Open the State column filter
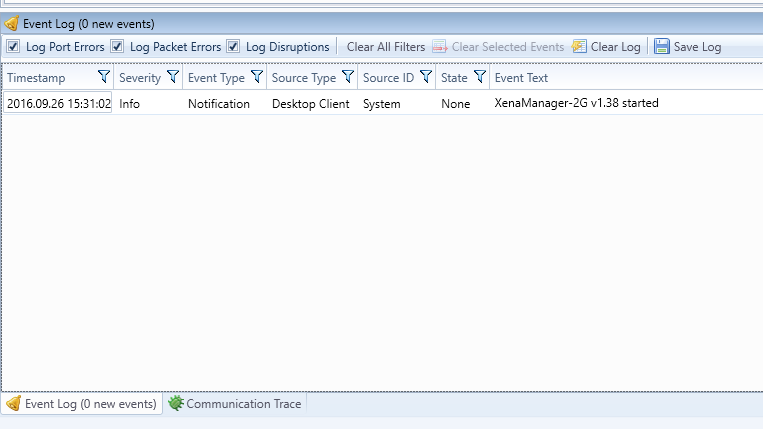Viewport: 763px width, 429px height. pyautogui.click(x=480, y=76)
